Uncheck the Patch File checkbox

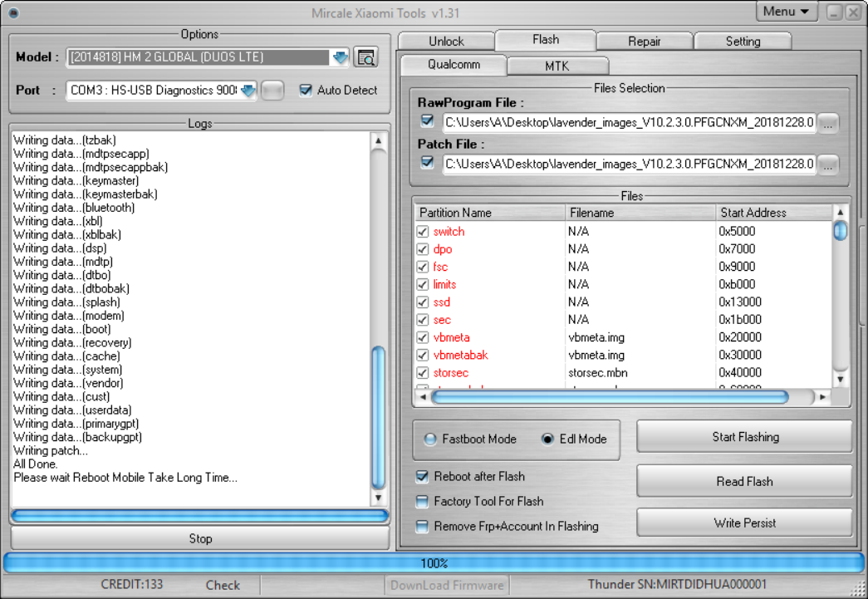(427, 162)
